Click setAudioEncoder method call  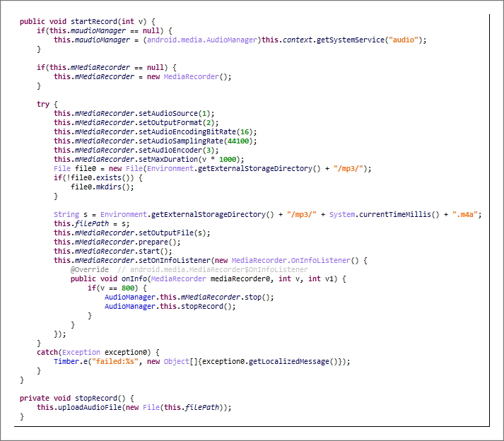[x=170, y=150]
